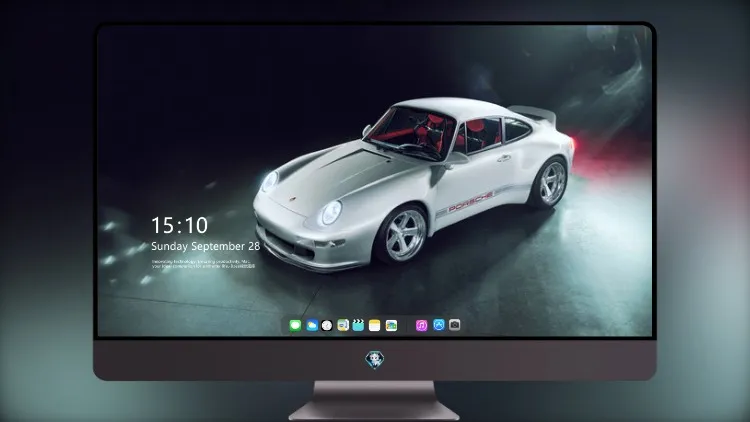Open the blue App Store icon
Image resolution: width=750 pixels, height=422 pixels.
point(439,325)
